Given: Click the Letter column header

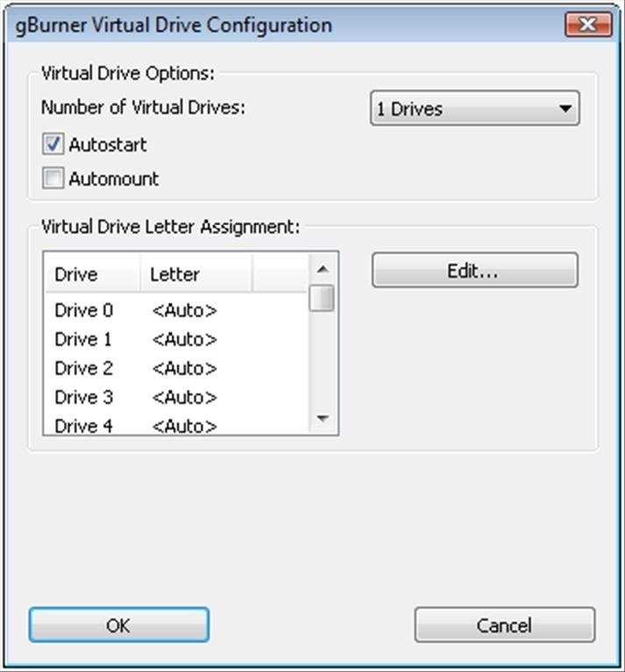Looking at the screenshot, I should tap(195, 274).
